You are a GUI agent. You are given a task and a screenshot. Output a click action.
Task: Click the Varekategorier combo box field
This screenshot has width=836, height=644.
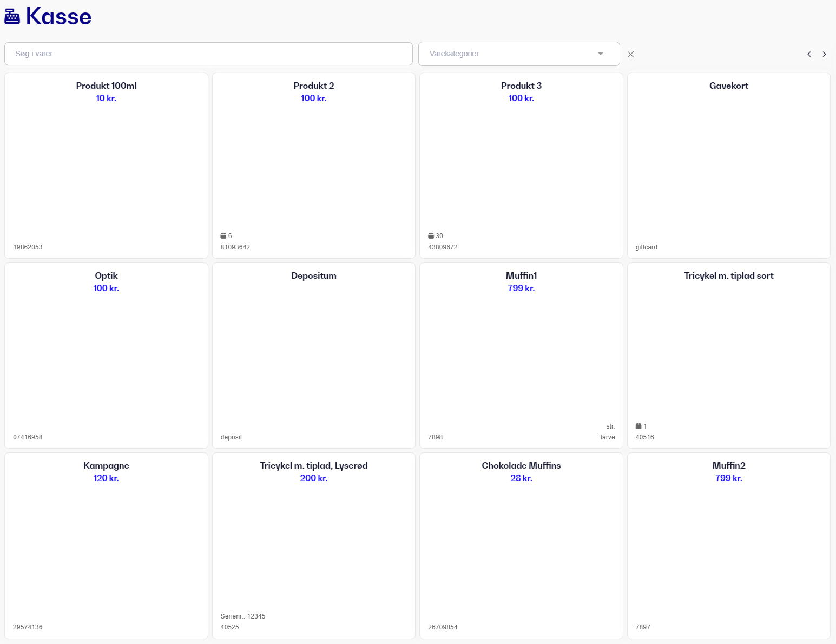pos(519,54)
